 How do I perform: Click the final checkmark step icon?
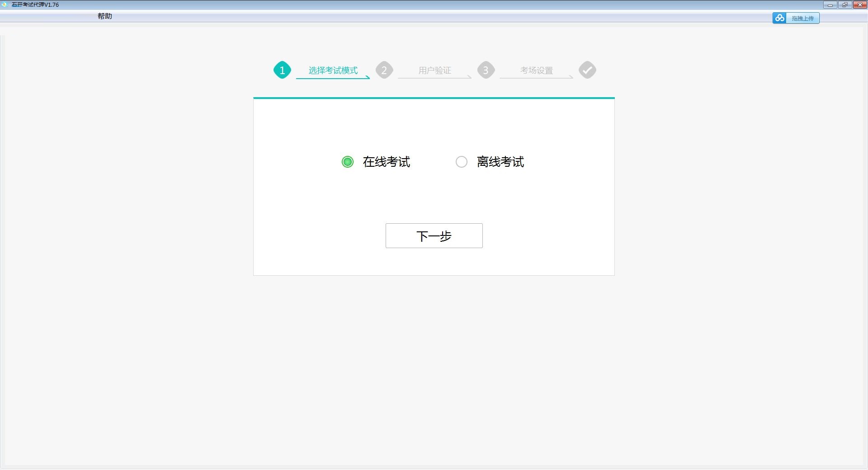coord(587,70)
